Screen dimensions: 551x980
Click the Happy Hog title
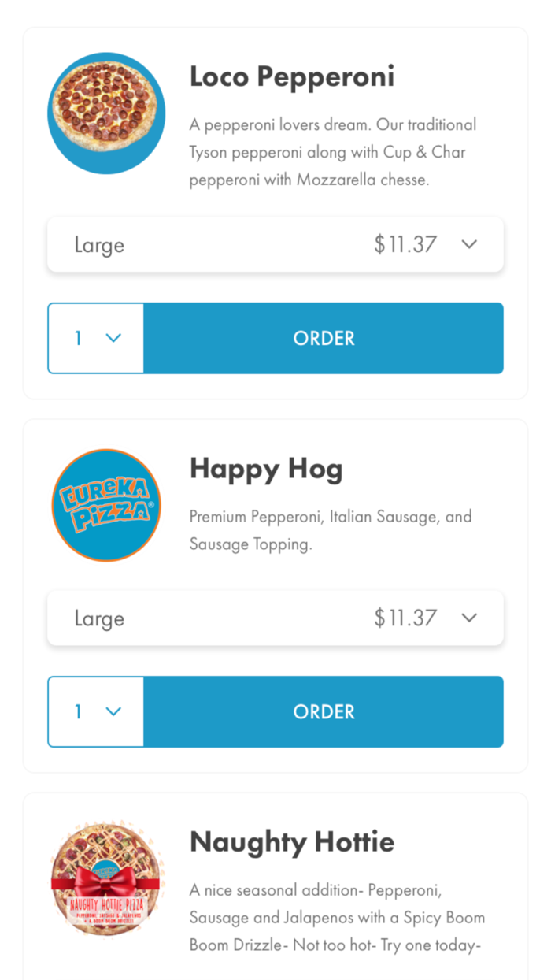(266, 468)
